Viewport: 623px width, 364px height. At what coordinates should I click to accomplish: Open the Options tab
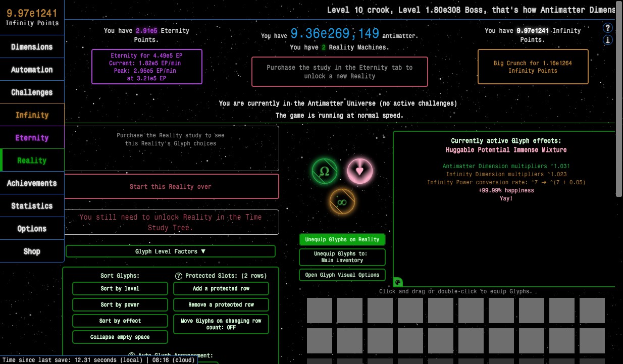pos(32,229)
